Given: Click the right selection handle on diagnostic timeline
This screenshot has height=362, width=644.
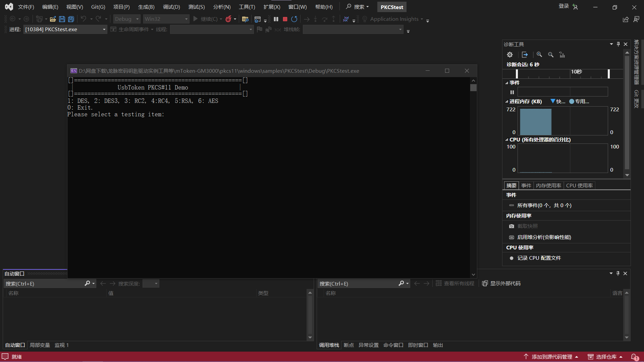Looking at the screenshot, I should (609, 74).
